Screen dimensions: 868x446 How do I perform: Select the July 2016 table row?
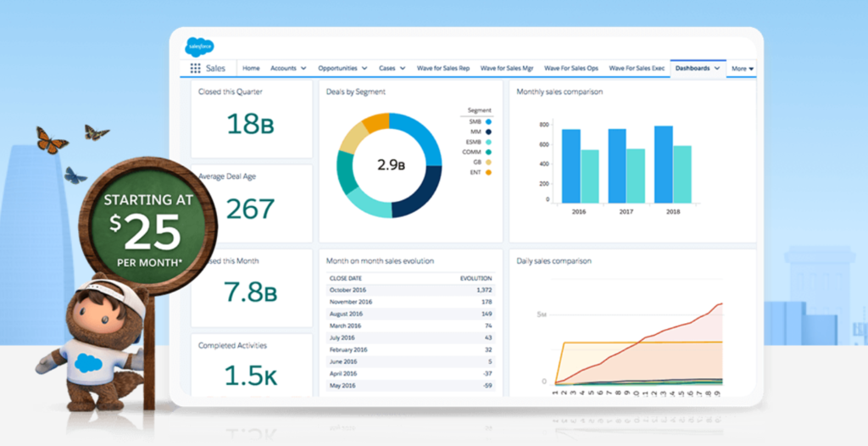pos(410,338)
